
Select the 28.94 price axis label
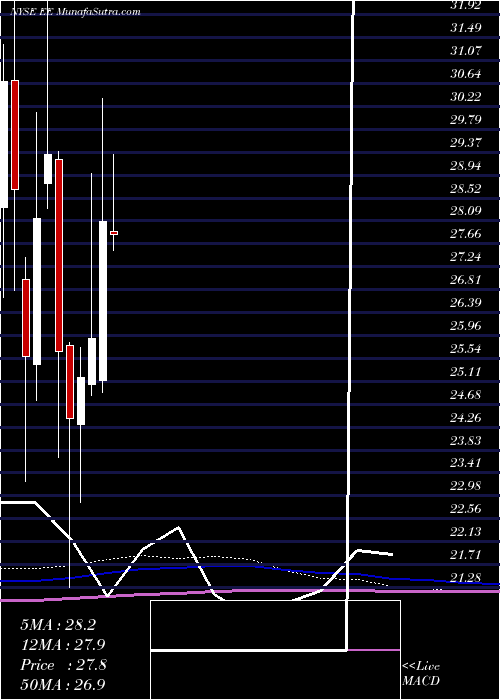467,166
